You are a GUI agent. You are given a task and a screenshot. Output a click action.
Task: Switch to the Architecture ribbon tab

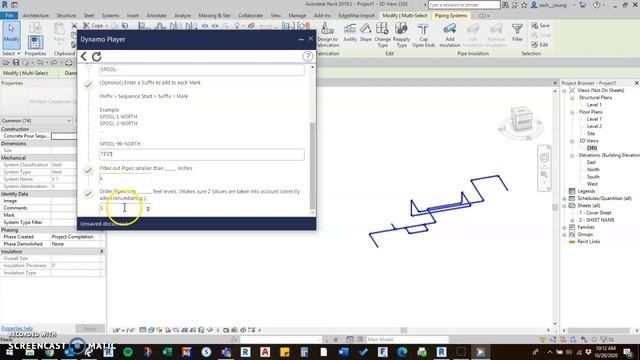(x=36, y=15)
